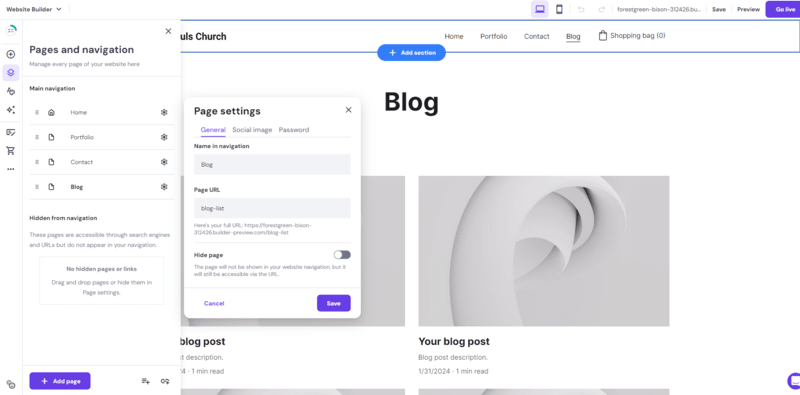This screenshot has width=800, height=395.
Task: Click Cancel in Page settings
Action: click(x=214, y=303)
